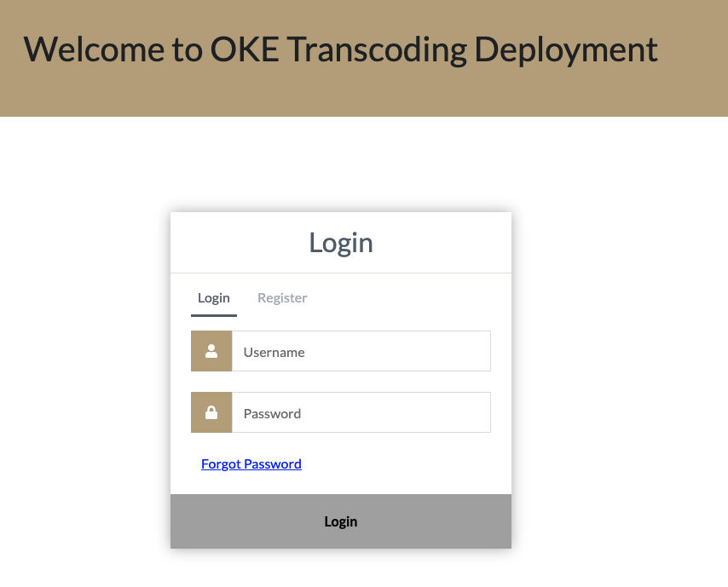Switch to the Register tab
Screen dimensions: 728x587
point(282,298)
